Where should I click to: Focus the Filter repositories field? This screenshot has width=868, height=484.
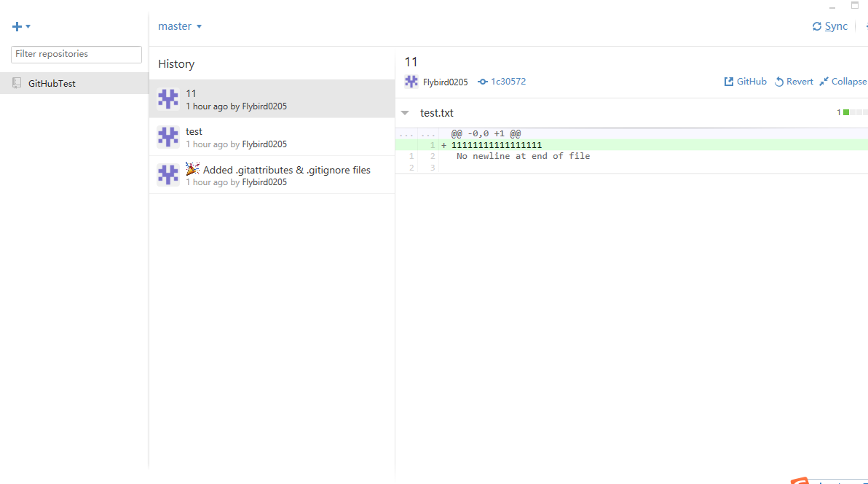pyautogui.click(x=76, y=55)
